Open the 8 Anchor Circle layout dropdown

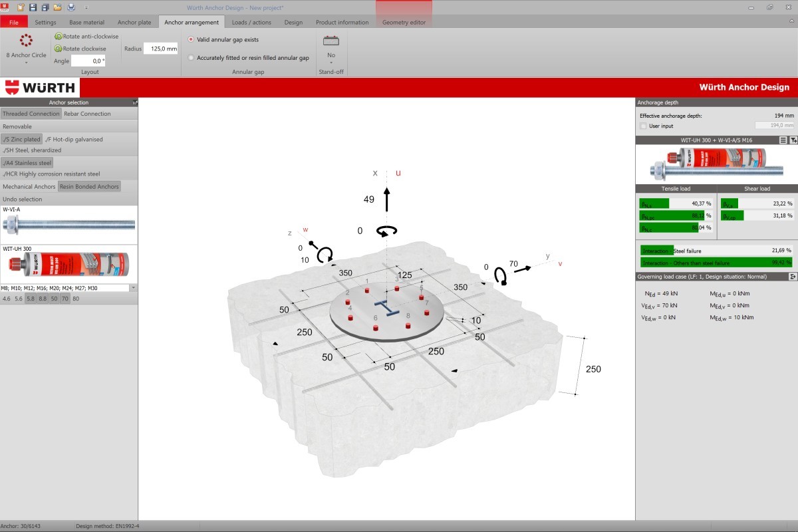(26, 63)
